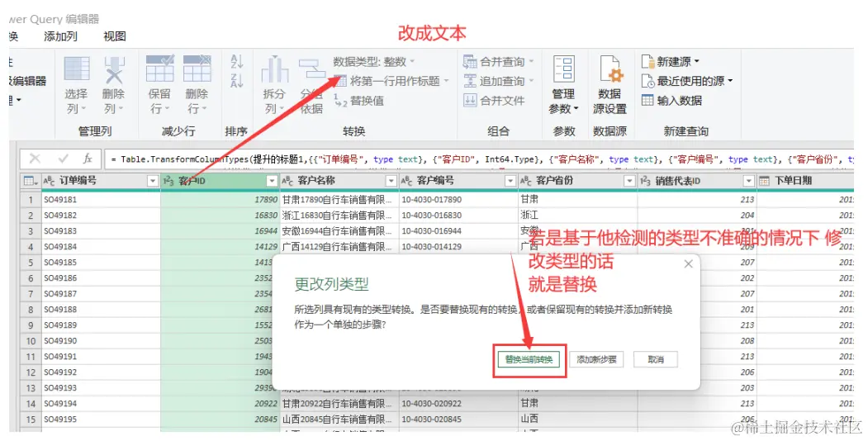Click cell 浙江 in 客户省份 column
This screenshot has width=868, height=441.
[x=578, y=216]
